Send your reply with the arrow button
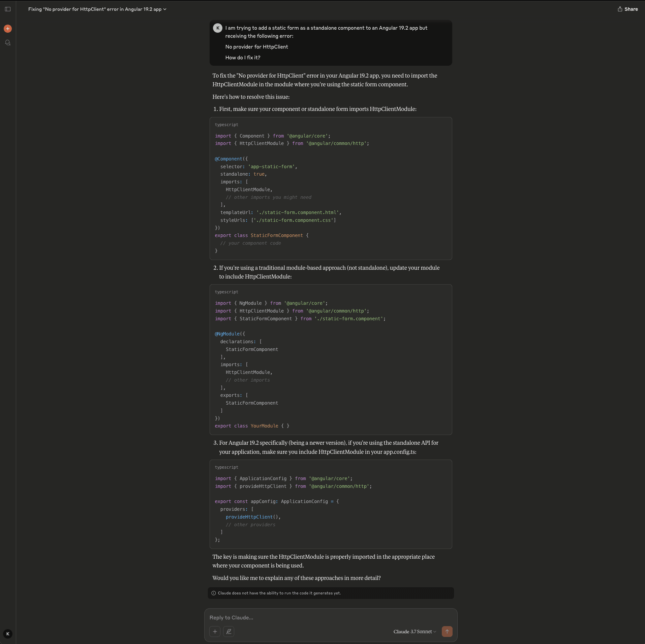Screen dimensions: 645x644 click(x=447, y=632)
